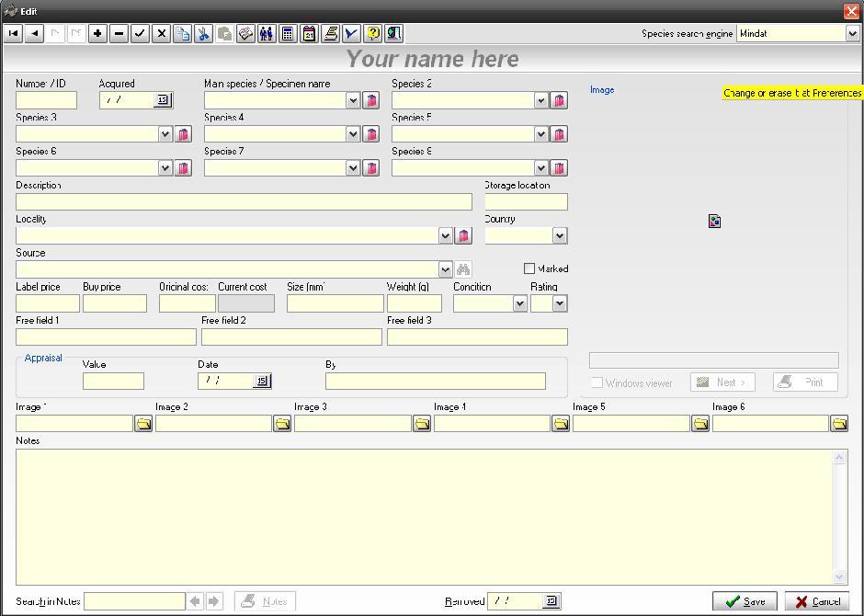Enable the Windows viewer checkbox
864x616 pixels.
pos(597,382)
